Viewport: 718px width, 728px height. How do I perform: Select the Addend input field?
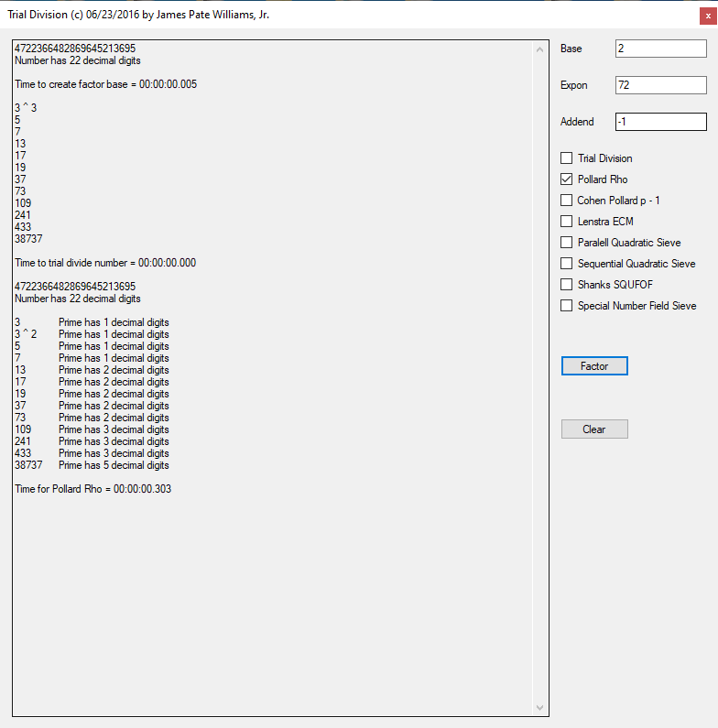(x=660, y=122)
